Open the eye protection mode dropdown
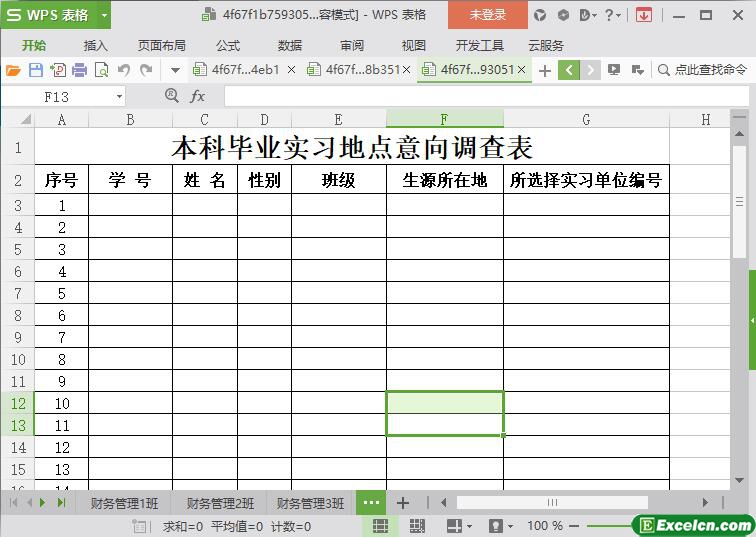The width and height of the screenshot is (756, 537). point(511,526)
